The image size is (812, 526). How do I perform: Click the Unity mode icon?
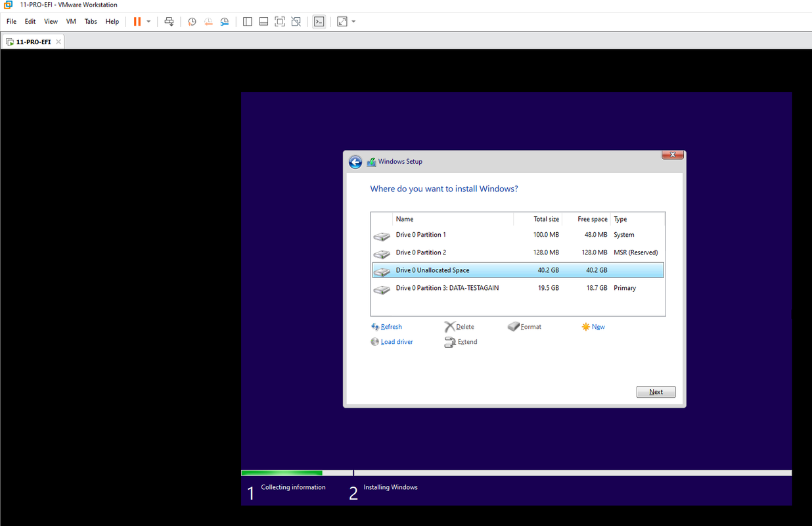[296, 22]
